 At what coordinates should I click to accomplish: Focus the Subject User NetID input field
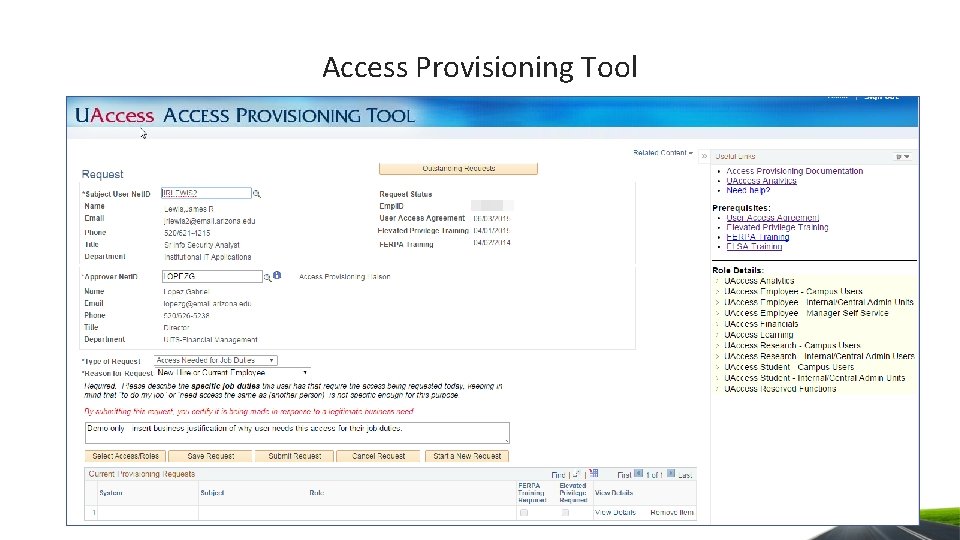(206, 193)
